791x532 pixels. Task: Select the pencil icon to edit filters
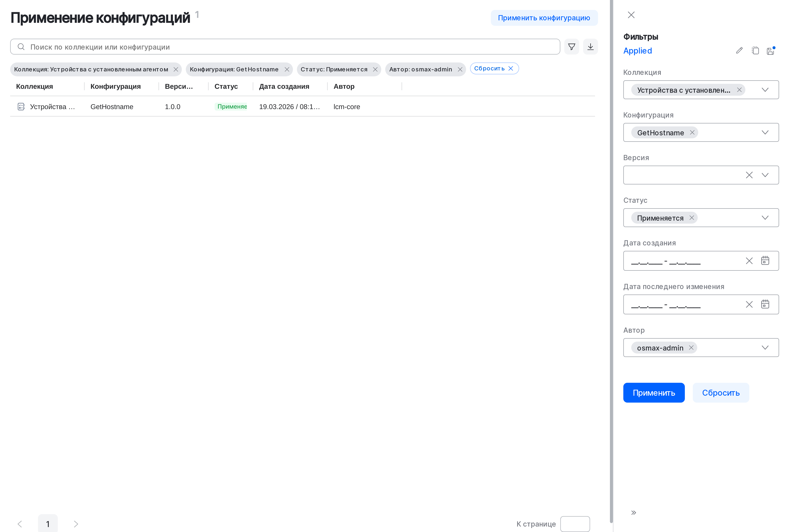739,50
